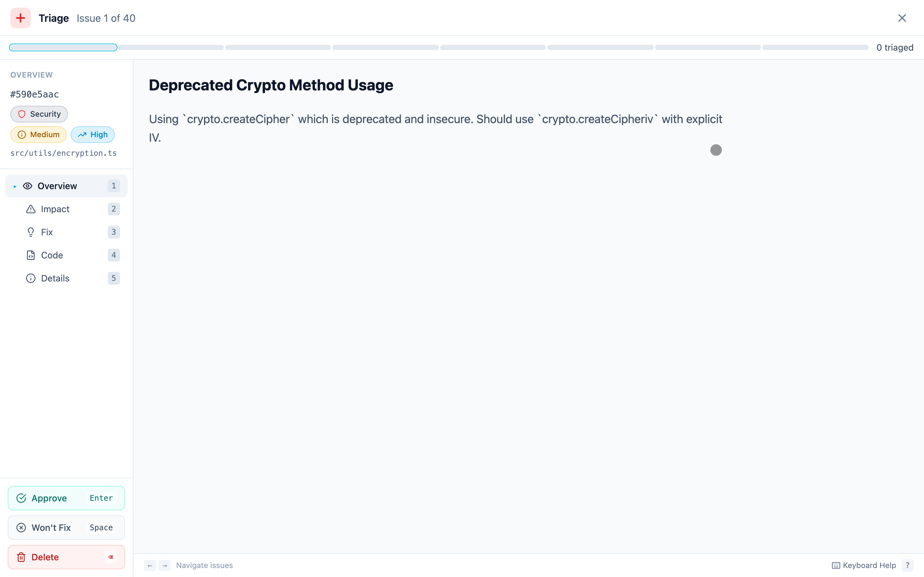Screen dimensions: 924x577
Task: Click the eye icon next to Overview
Action: tap(28, 186)
